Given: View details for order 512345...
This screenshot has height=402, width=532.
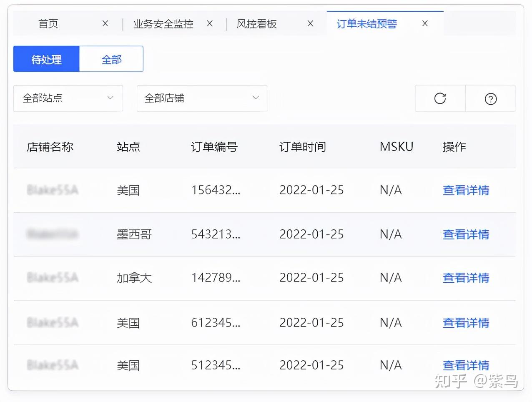Looking at the screenshot, I should (466, 365).
